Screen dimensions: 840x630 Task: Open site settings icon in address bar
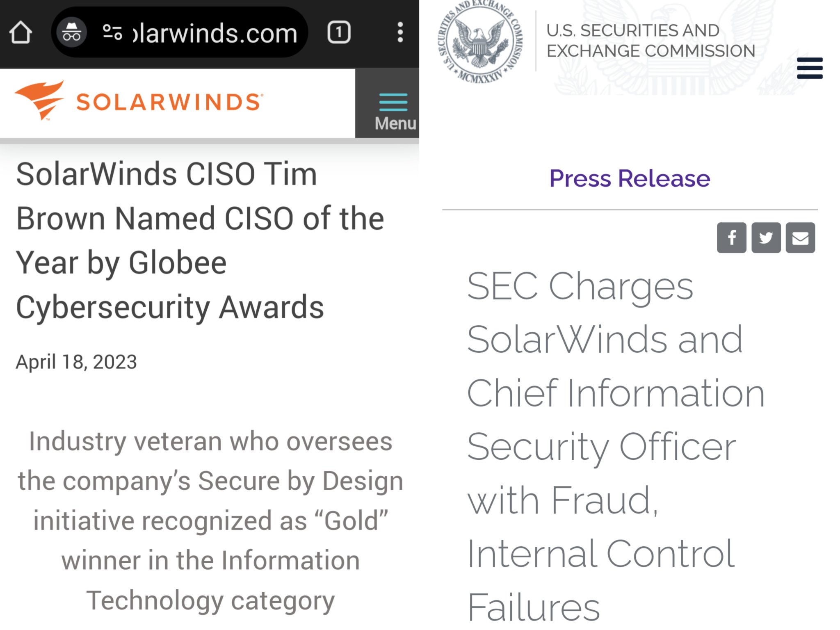click(x=112, y=32)
